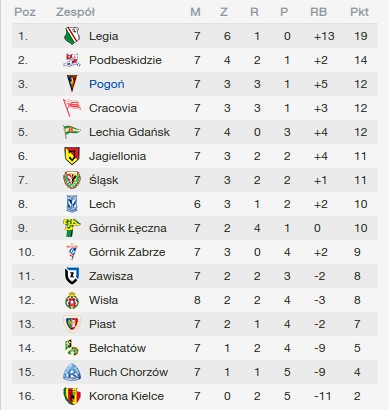
Task: Click the Korona Kielce crest icon
Action: (x=72, y=396)
